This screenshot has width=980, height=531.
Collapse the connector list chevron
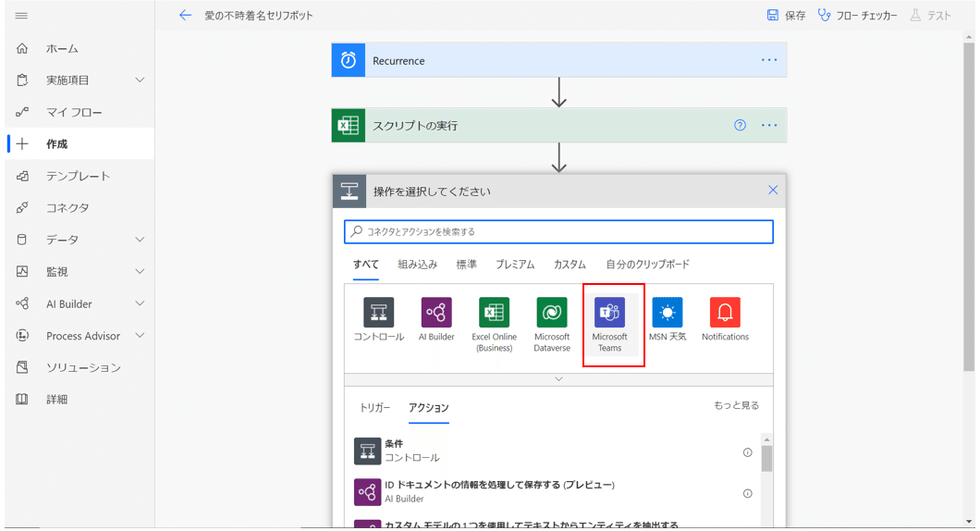(558, 379)
